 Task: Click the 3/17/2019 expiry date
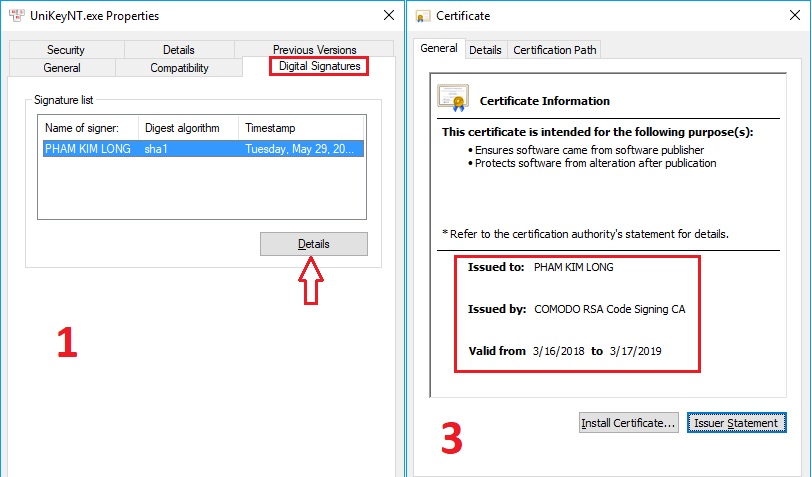635,351
